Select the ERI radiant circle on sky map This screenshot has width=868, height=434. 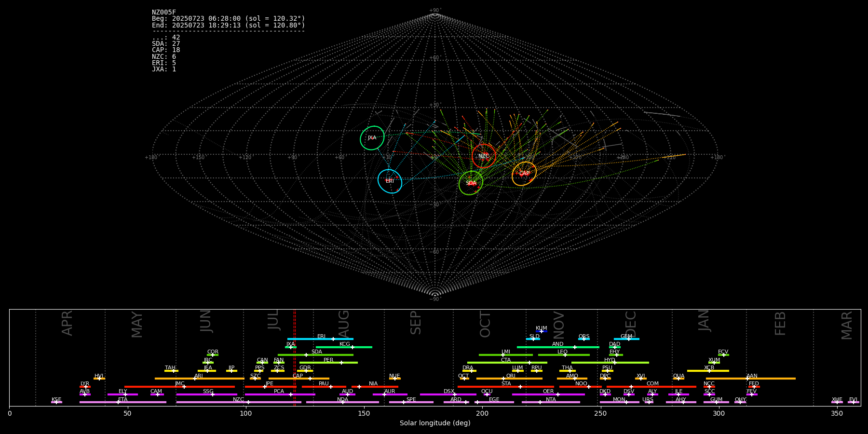pyautogui.click(x=390, y=181)
